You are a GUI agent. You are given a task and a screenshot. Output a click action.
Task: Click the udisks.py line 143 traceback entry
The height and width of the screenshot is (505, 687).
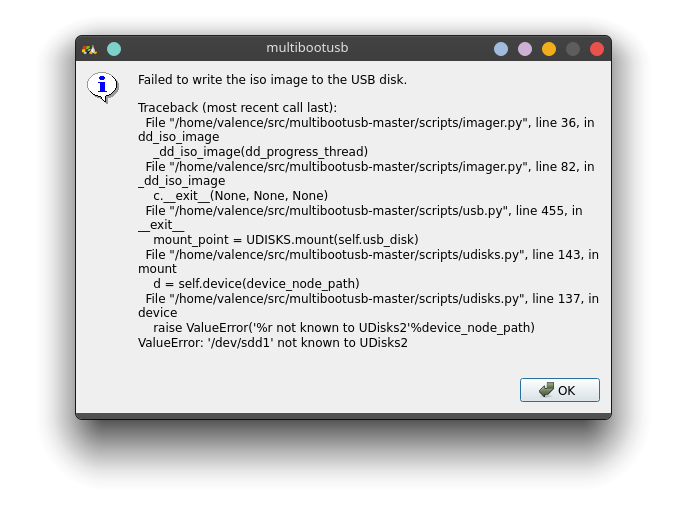[x=368, y=261]
